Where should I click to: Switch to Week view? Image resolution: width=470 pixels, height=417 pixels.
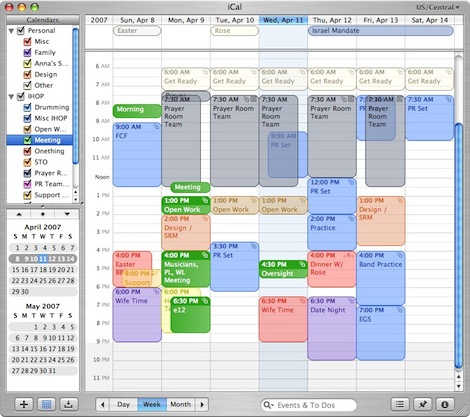pyautogui.click(x=152, y=405)
